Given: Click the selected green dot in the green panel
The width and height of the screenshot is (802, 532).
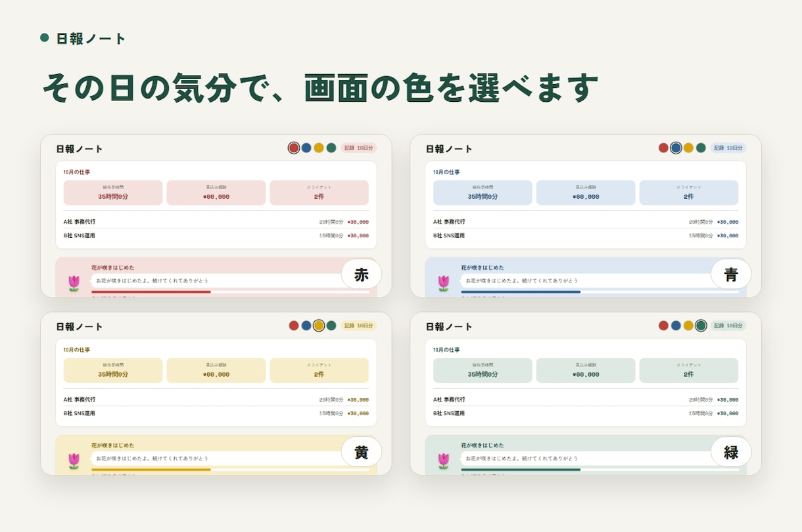Looking at the screenshot, I should [701, 325].
